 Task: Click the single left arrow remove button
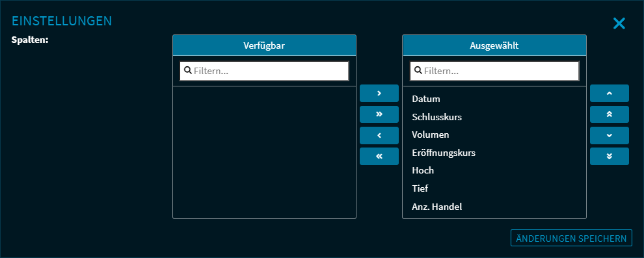[x=379, y=135]
